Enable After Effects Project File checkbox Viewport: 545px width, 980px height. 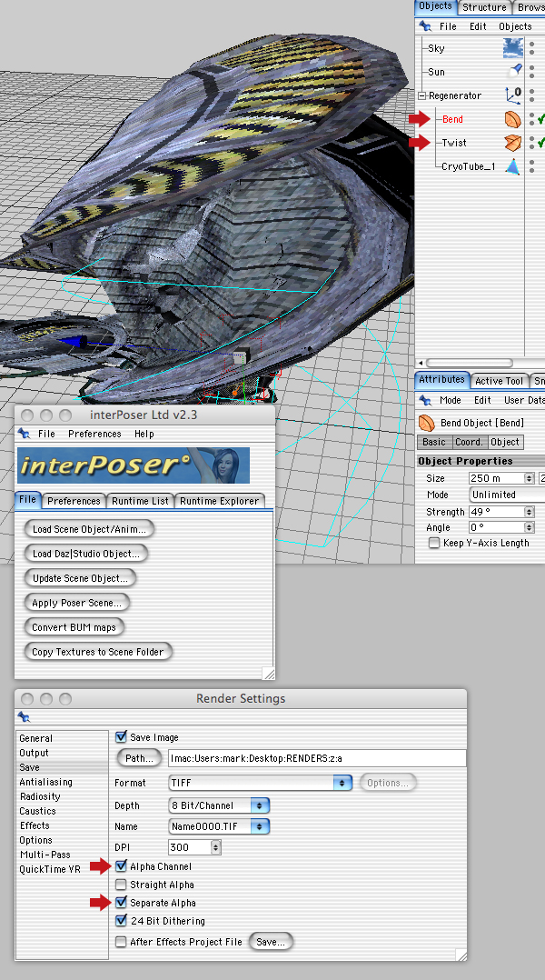(121, 942)
